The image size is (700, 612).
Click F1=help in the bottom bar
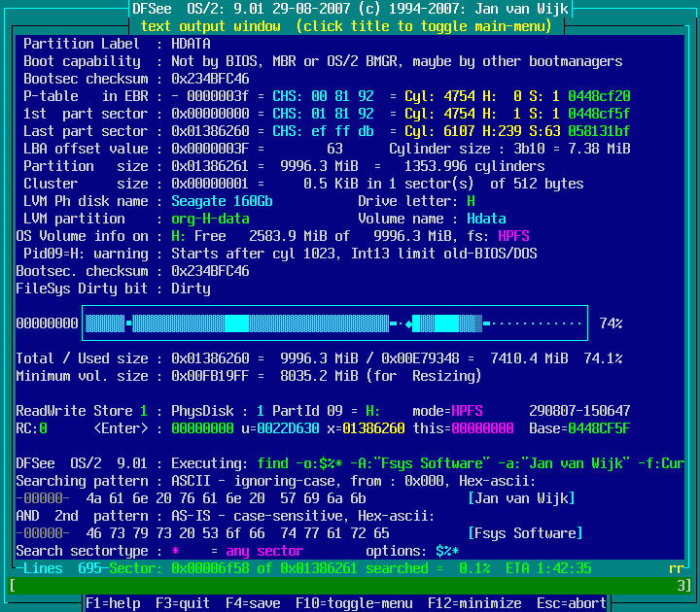coord(113,603)
